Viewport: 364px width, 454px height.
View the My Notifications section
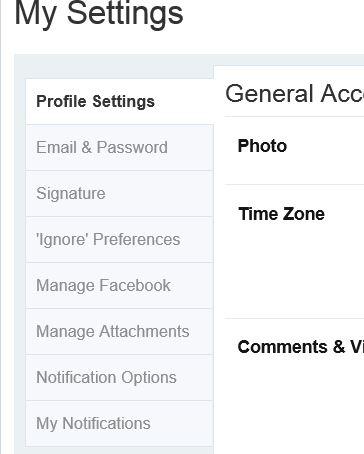coord(119,423)
